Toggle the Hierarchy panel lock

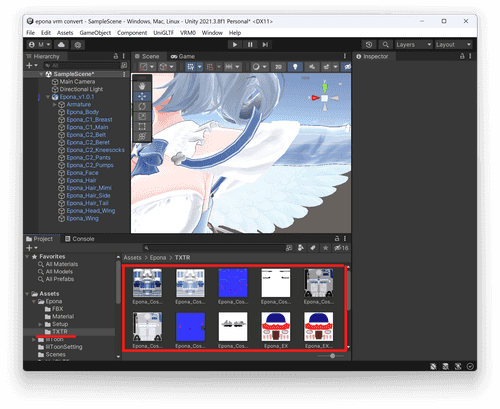116,56
